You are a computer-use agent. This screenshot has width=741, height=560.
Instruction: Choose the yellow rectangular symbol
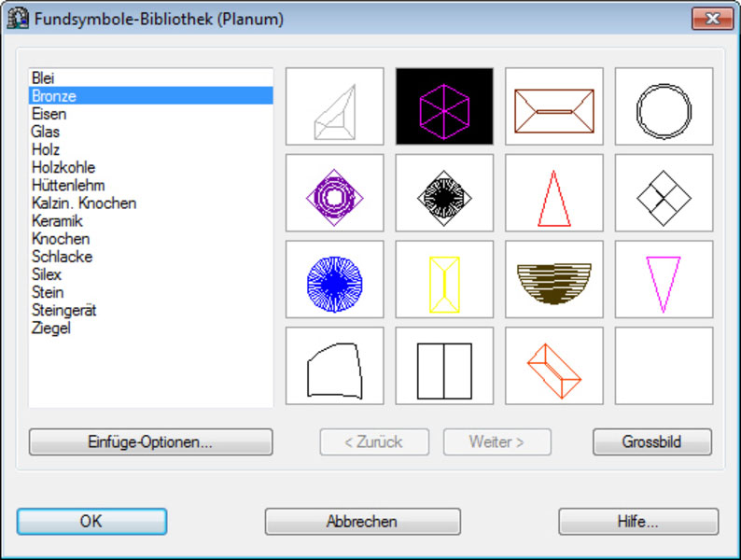click(444, 279)
